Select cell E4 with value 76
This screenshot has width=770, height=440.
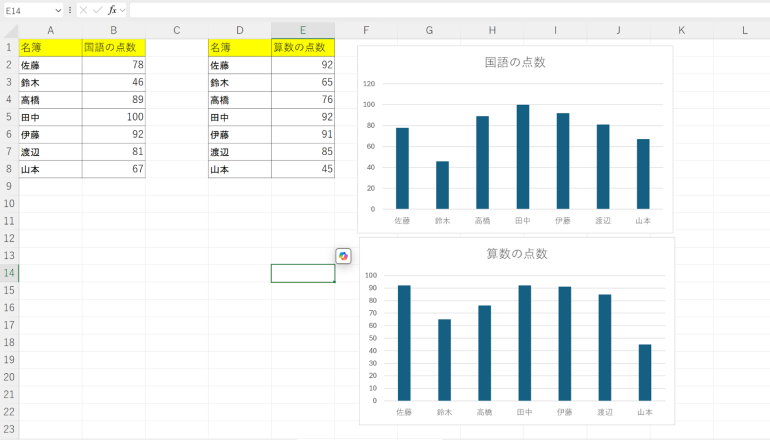(x=303, y=100)
